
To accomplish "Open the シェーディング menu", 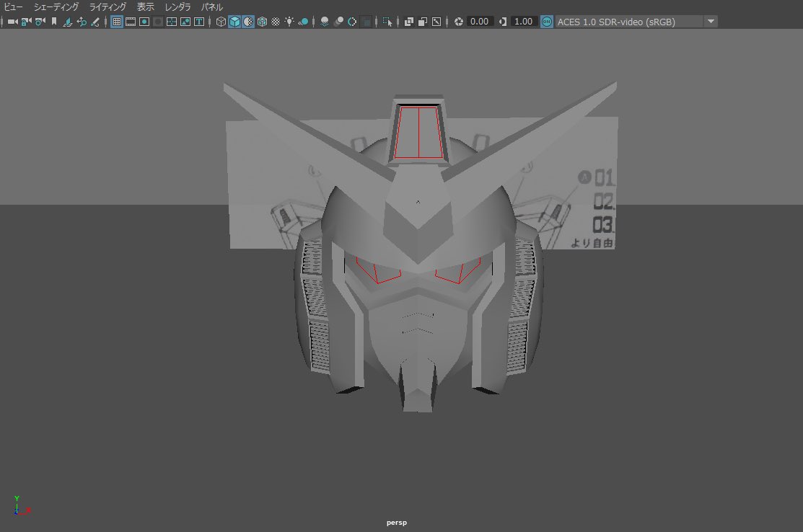I will [56, 6].
